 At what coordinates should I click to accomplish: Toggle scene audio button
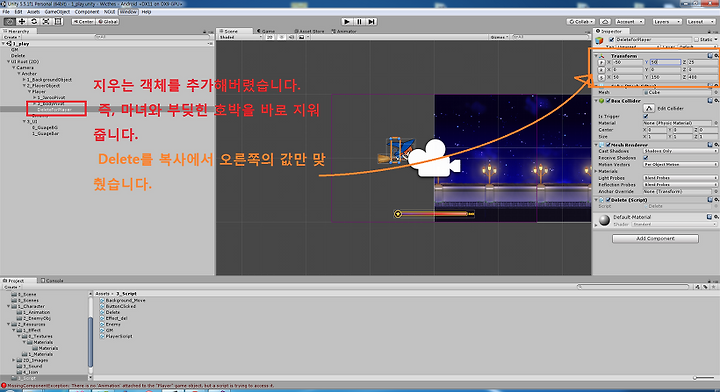pyautogui.click(x=291, y=37)
